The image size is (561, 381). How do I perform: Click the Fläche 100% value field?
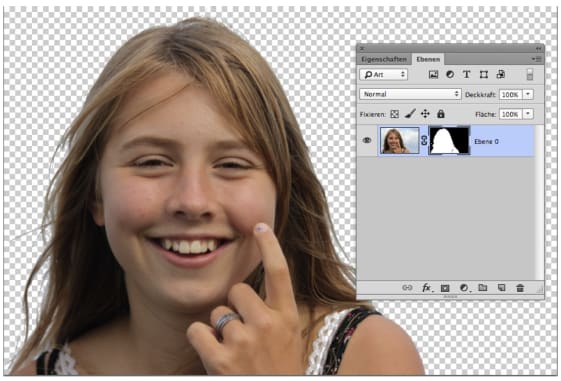(x=511, y=114)
